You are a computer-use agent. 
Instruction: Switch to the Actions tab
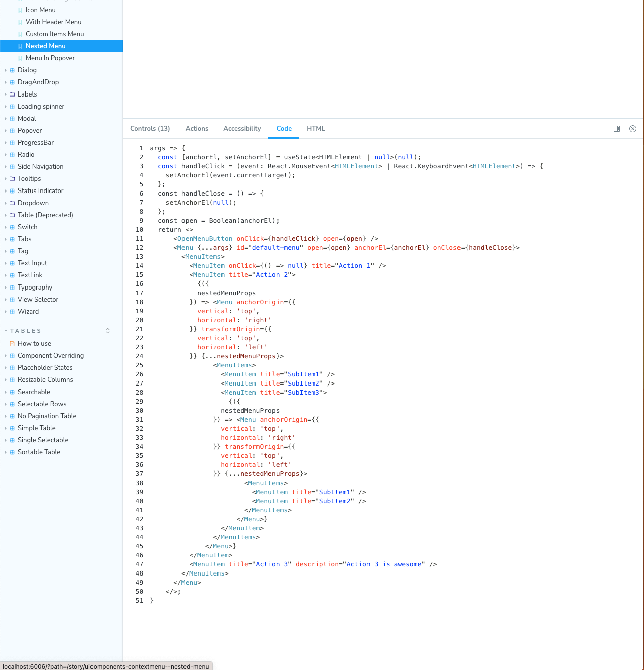(x=197, y=128)
